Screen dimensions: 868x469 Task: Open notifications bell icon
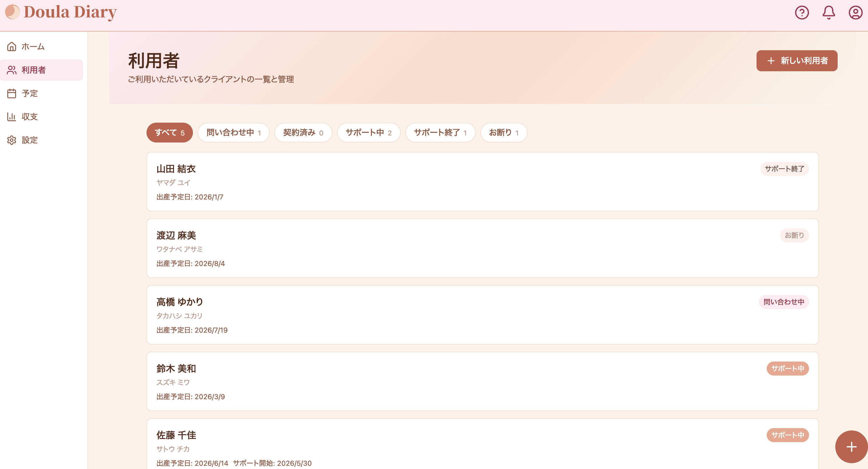[x=829, y=13]
